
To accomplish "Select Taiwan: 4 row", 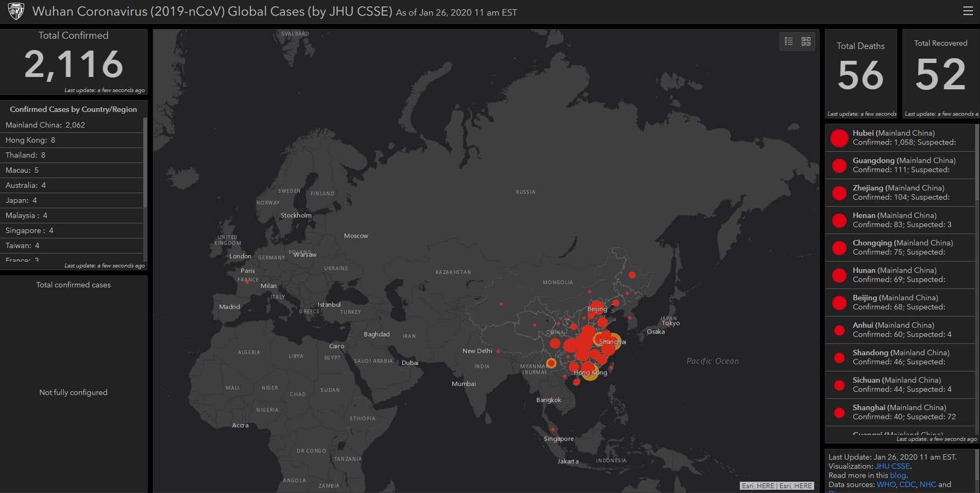I will coord(72,245).
